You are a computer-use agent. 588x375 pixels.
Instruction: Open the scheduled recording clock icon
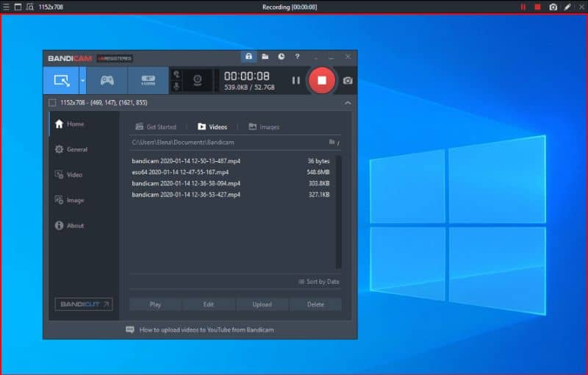pyautogui.click(x=282, y=57)
